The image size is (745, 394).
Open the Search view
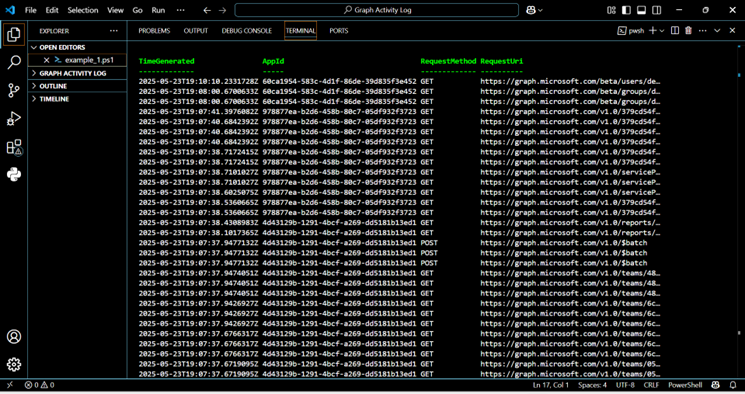click(14, 62)
